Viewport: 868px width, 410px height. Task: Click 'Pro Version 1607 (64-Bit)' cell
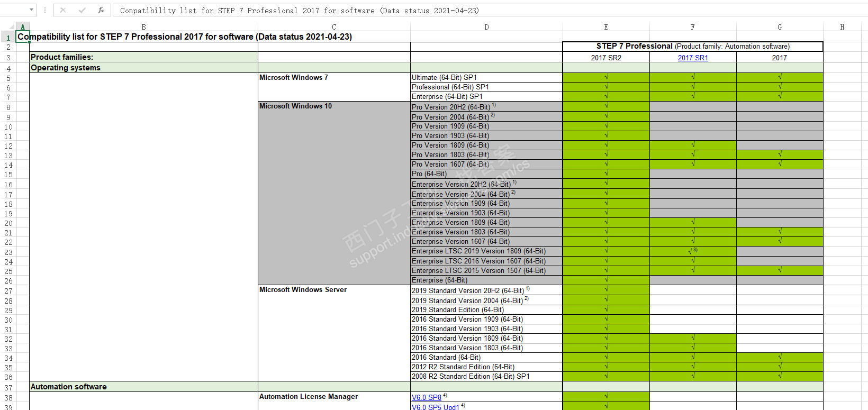486,164
